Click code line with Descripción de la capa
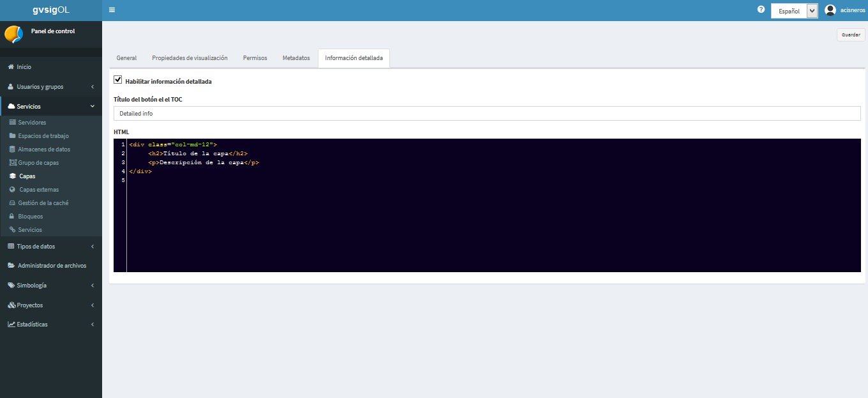 tap(204, 162)
